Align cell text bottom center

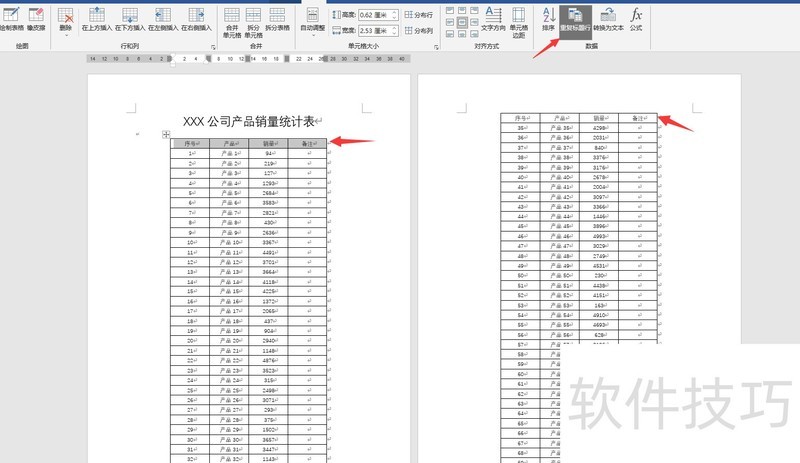click(x=462, y=34)
